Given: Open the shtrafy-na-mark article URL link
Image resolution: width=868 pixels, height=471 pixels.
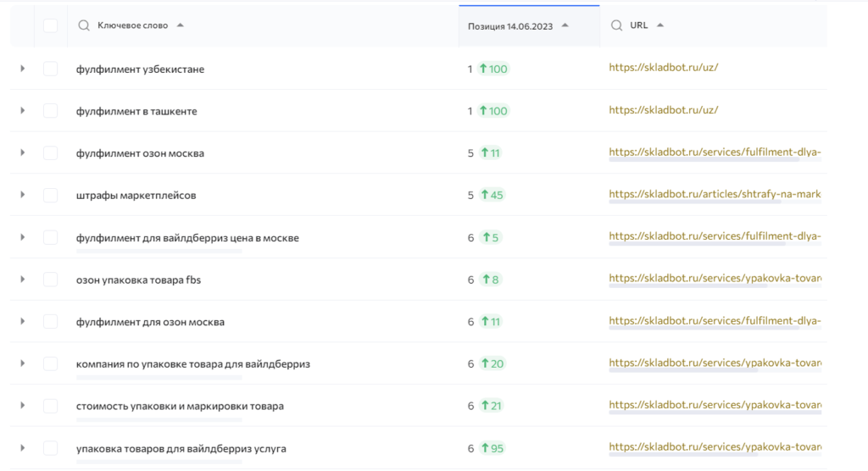Looking at the screenshot, I should pyautogui.click(x=715, y=195).
